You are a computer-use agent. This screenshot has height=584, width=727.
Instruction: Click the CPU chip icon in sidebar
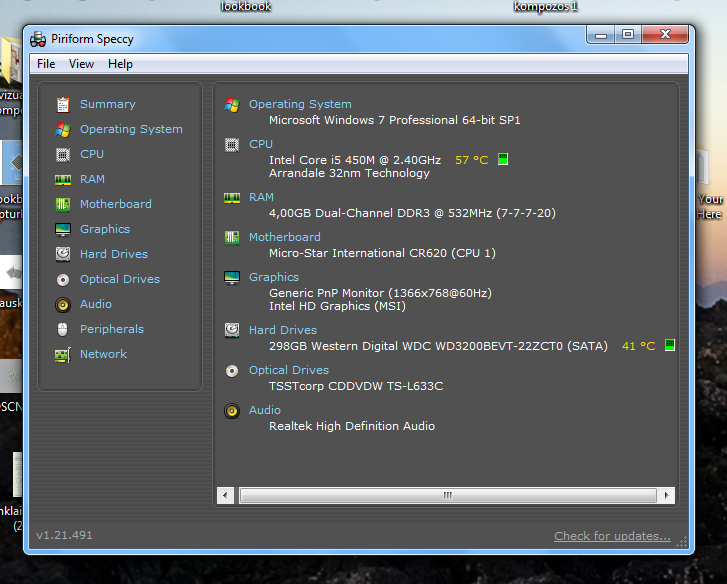pyautogui.click(x=63, y=154)
